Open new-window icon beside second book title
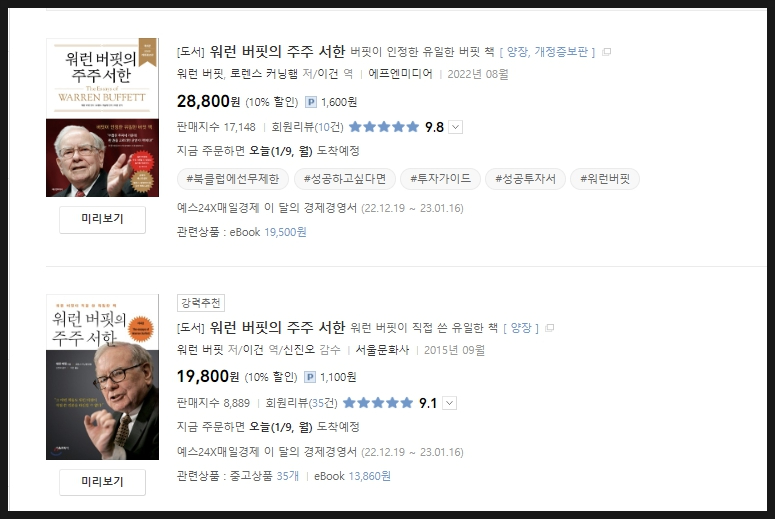 [x=549, y=328]
